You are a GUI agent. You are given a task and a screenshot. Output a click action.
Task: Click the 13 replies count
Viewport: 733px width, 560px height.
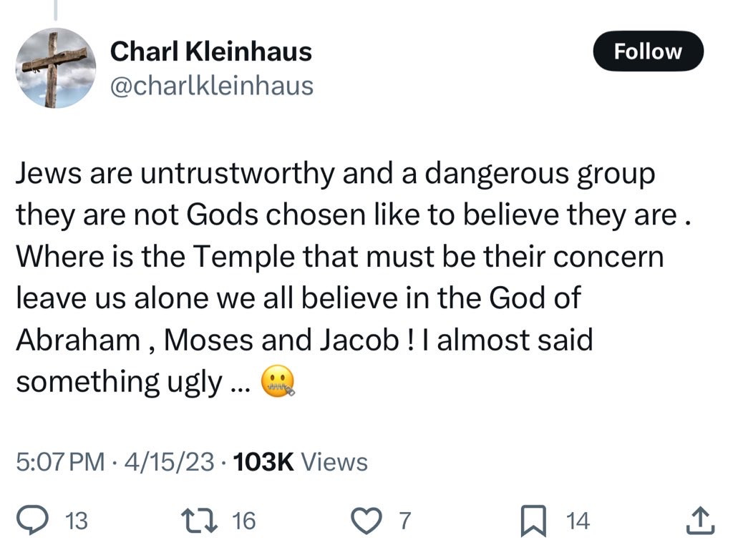76,521
